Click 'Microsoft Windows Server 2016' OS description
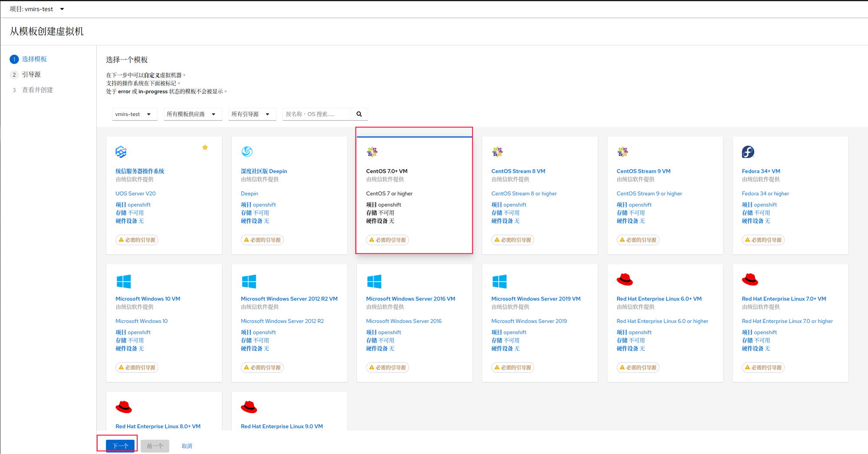 tap(404, 321)
